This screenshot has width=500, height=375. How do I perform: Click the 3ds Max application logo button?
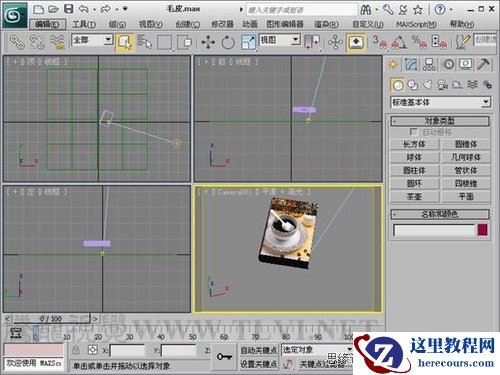15,15
